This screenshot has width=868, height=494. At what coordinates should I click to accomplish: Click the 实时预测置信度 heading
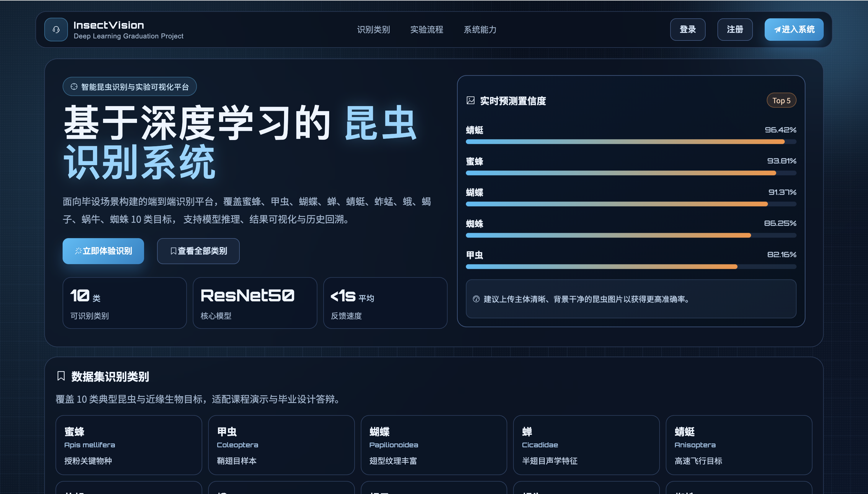click(513, 101)
